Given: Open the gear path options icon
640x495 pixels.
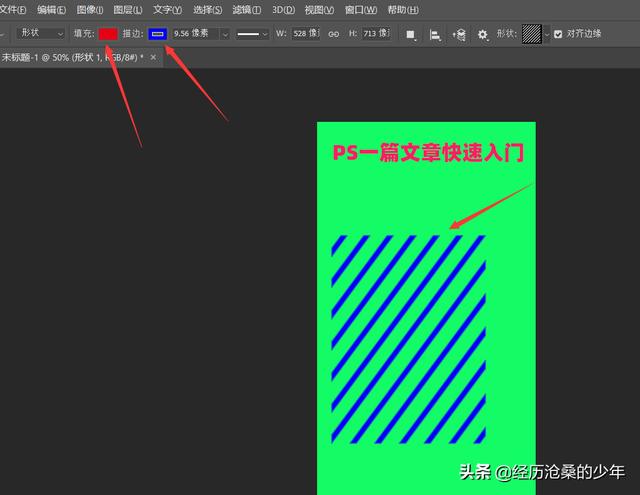Looking at the screenshot, I should 482,35.
